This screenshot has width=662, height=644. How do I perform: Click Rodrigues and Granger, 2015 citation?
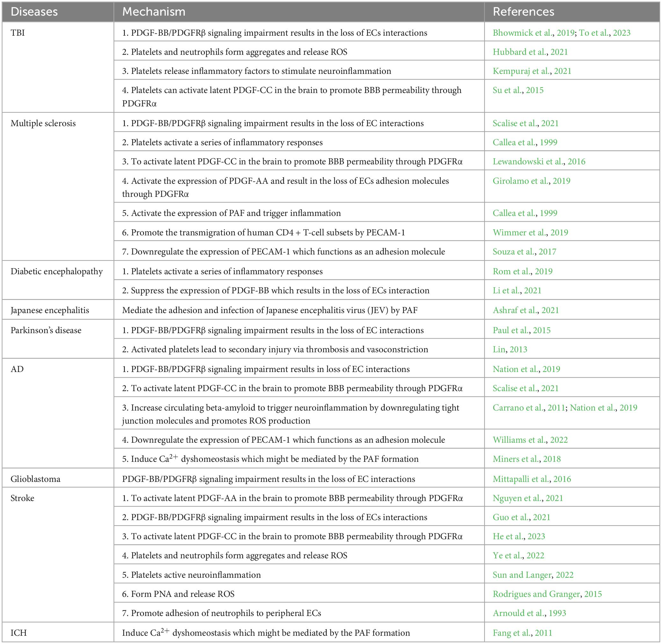(547, 594)
